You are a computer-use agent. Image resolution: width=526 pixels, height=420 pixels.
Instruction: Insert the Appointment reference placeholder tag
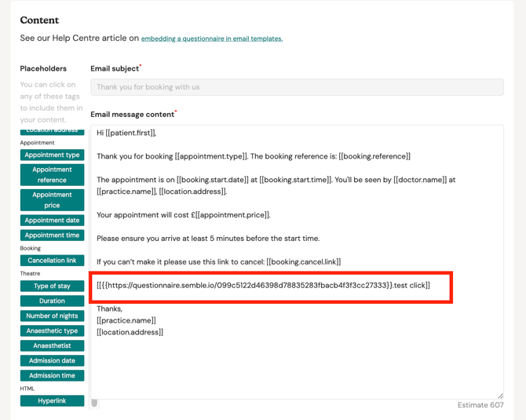coord(52,175)
